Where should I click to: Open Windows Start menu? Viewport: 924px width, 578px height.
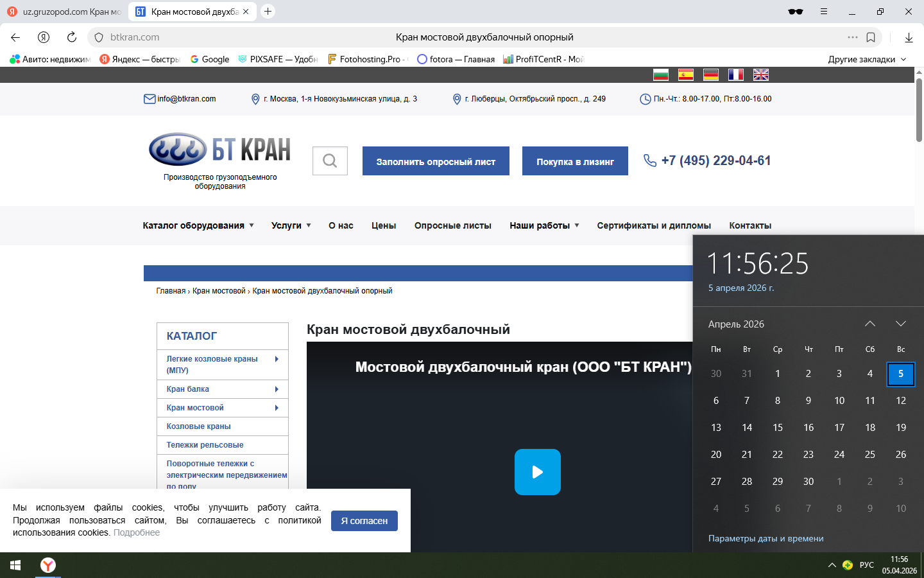coord(15,565)
